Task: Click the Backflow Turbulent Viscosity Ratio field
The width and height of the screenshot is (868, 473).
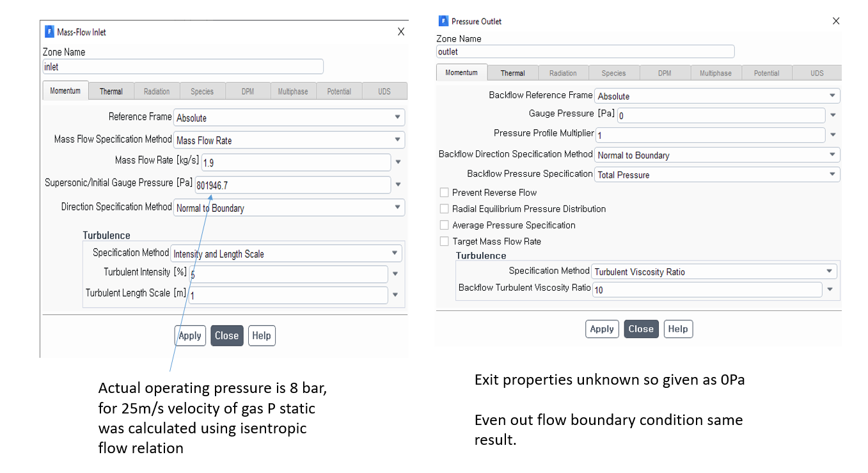Action: [706, 290]
